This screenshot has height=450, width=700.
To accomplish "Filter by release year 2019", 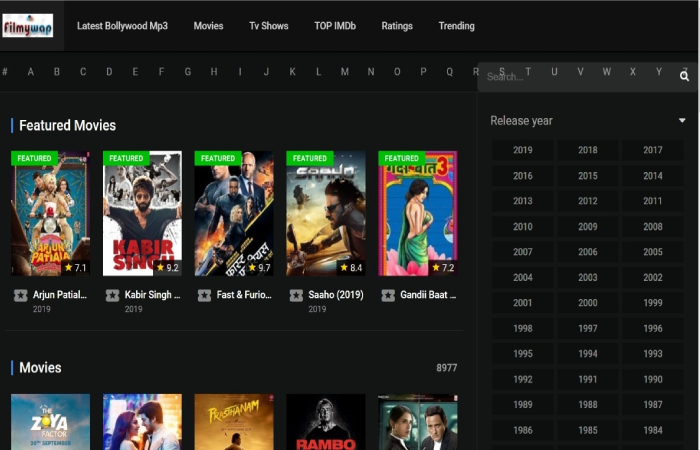I will [x=522, y=150].
